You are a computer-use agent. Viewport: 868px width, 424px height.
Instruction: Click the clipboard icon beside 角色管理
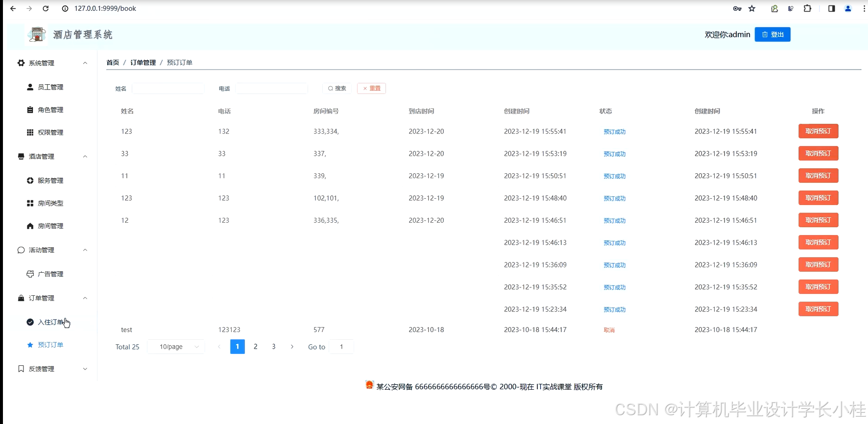(30, 110)
